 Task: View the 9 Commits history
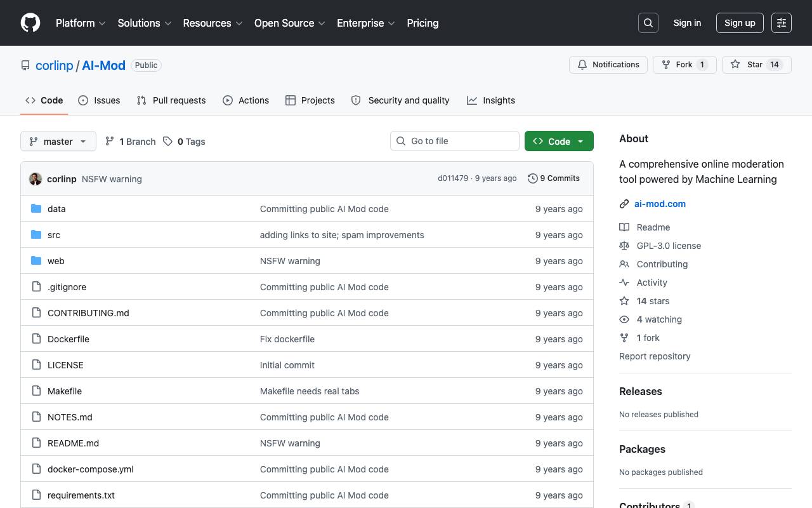[554, 178]
